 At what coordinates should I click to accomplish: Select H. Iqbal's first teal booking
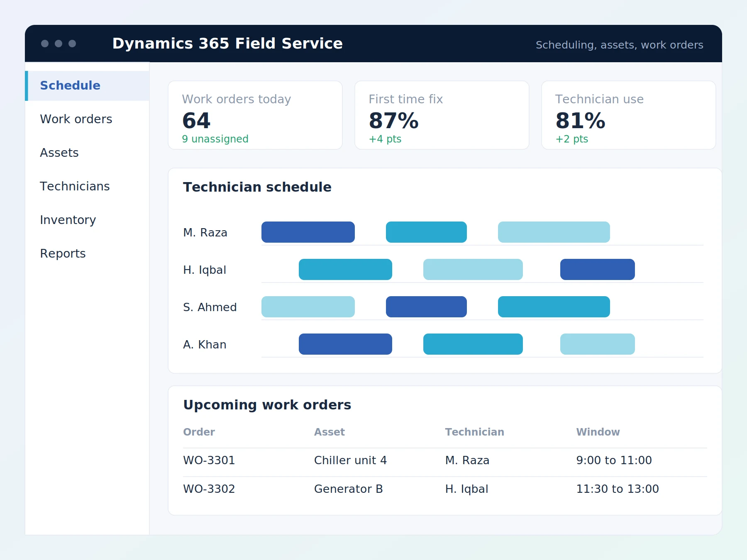pyautogui.click(x=345, y=269)
